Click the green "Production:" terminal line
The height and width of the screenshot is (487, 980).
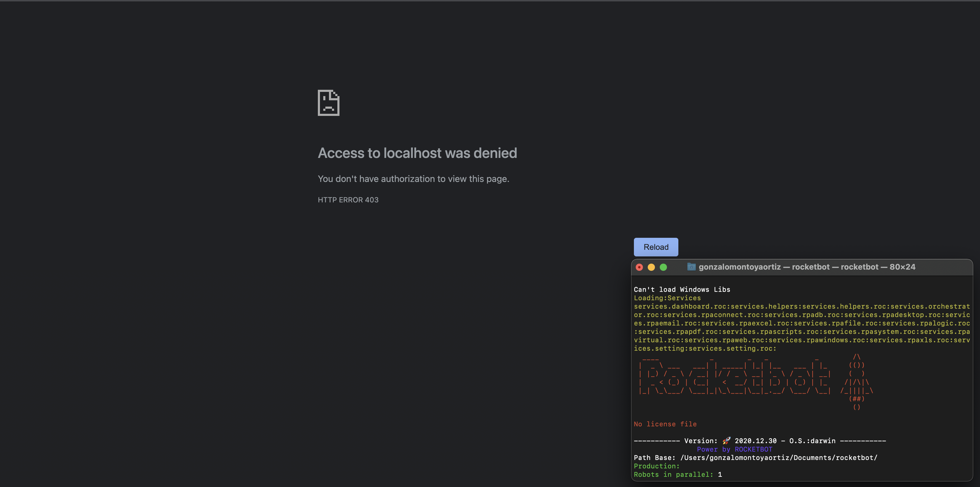656,466
